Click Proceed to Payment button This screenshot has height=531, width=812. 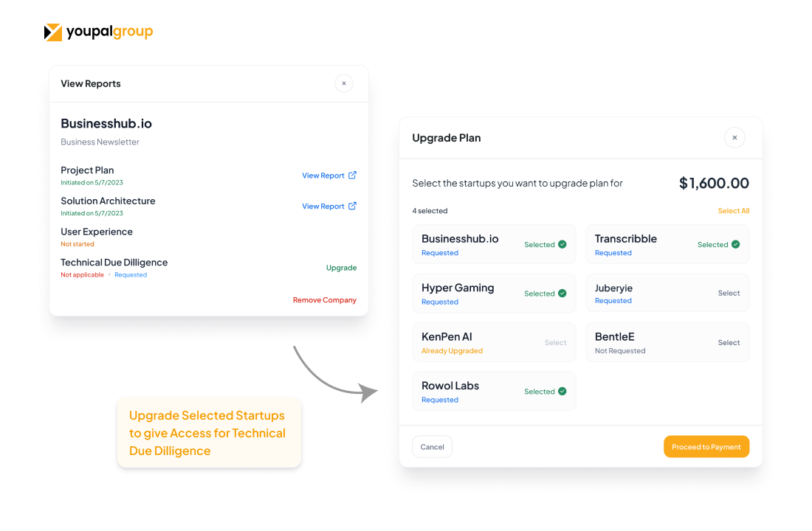click(x=706, y=447)
